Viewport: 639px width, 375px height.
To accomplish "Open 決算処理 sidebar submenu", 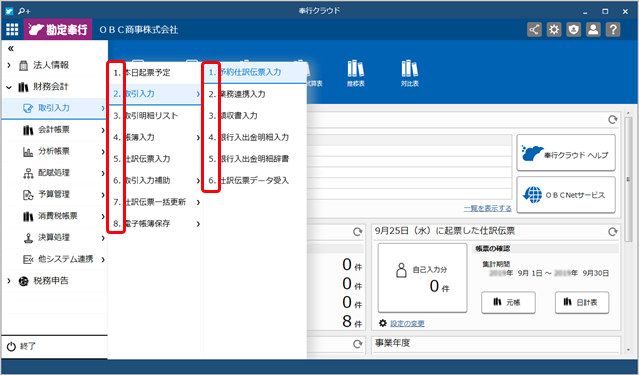I will coord(55,238).
